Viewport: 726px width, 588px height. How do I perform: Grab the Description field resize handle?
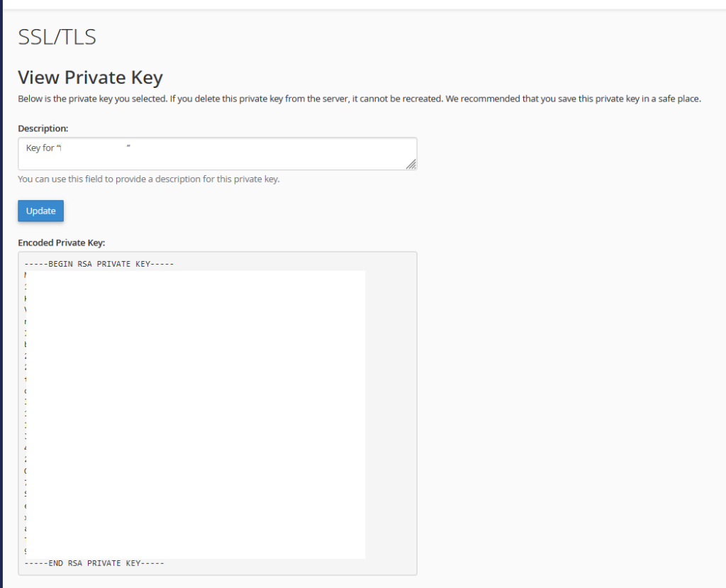[411, 164]
